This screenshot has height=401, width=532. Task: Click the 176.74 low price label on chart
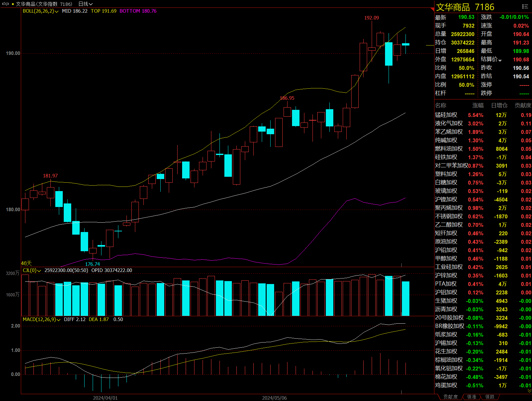tap(92, 264)
